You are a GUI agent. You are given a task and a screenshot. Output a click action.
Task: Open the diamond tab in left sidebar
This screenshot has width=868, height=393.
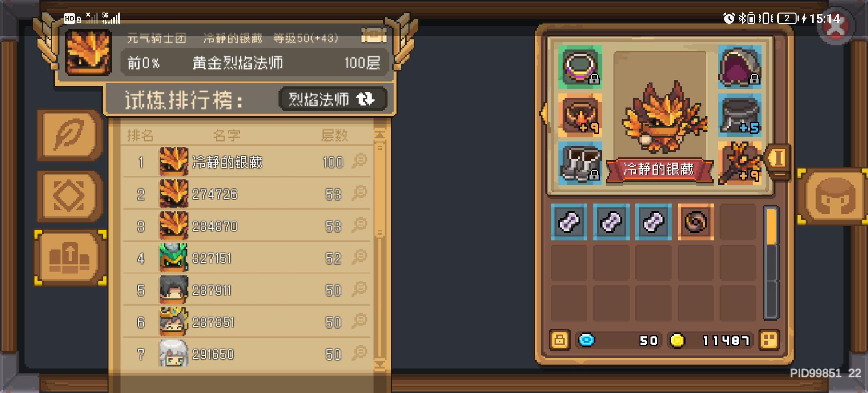69,196
